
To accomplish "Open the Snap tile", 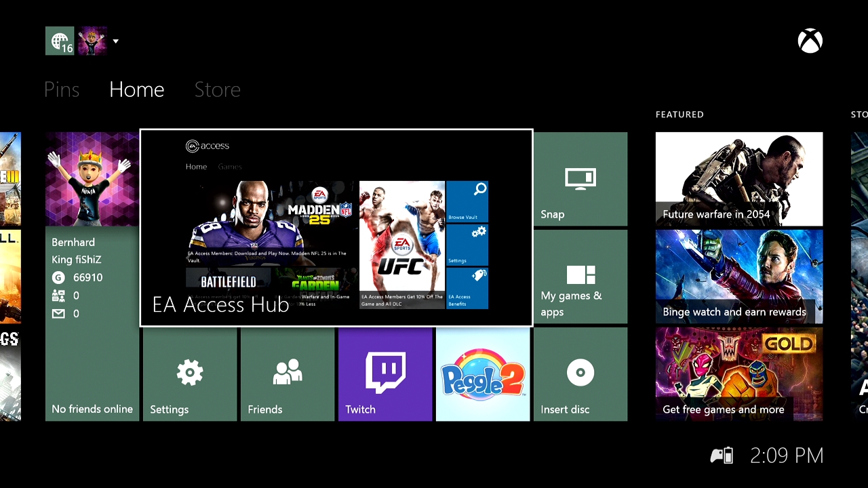I will point(580,179).
